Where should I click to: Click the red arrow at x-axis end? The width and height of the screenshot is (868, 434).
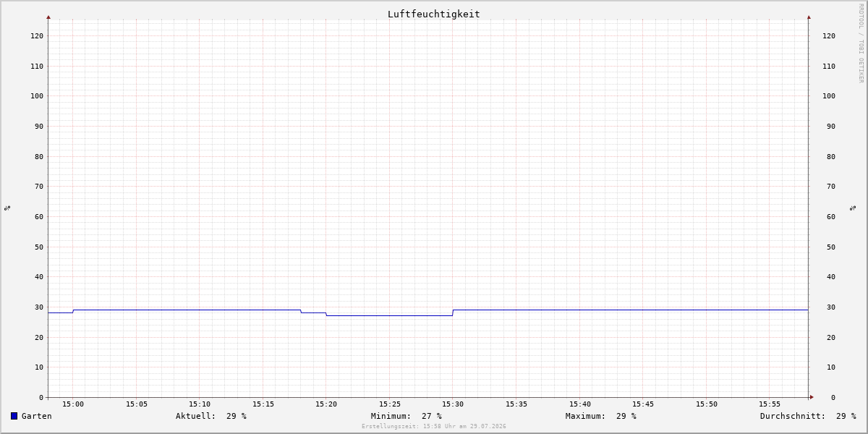click(812, 397)
